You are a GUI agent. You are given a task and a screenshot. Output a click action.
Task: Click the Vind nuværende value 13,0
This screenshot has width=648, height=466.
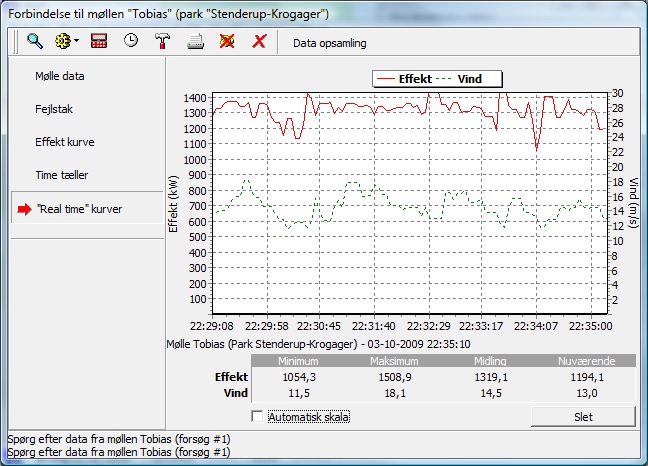(x=587, y=393)
